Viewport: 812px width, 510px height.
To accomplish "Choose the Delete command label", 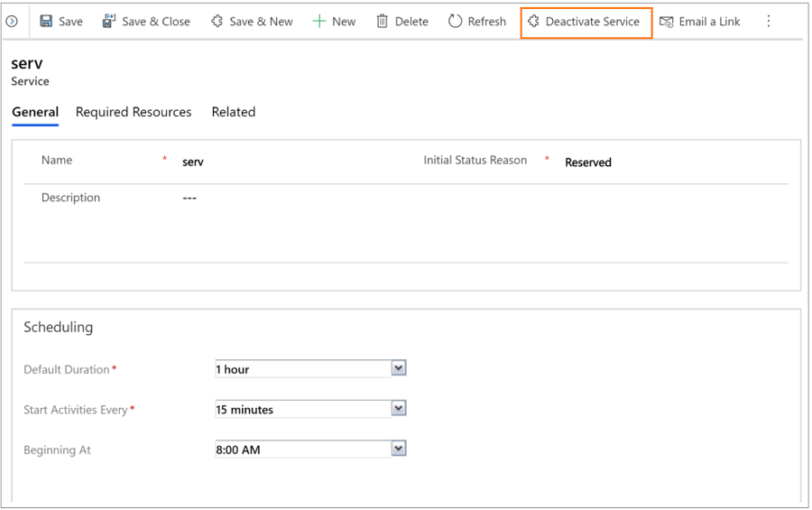I will 411,22.
